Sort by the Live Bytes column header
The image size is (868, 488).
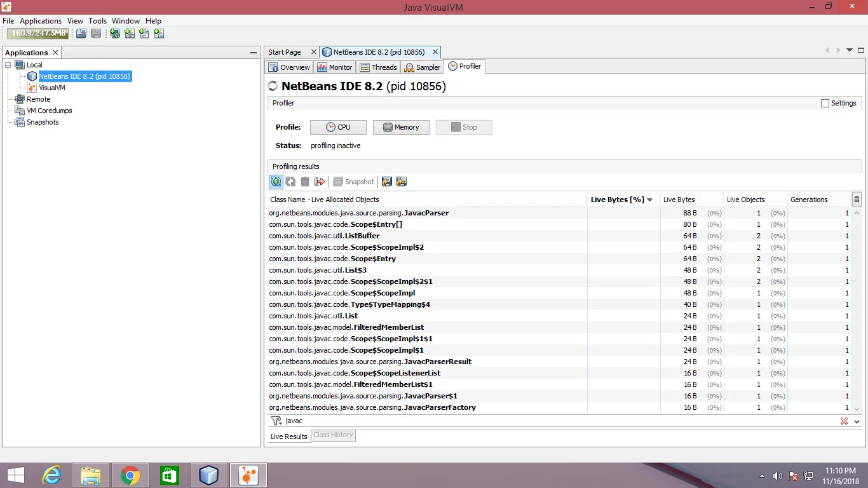(x=691, y=200)
